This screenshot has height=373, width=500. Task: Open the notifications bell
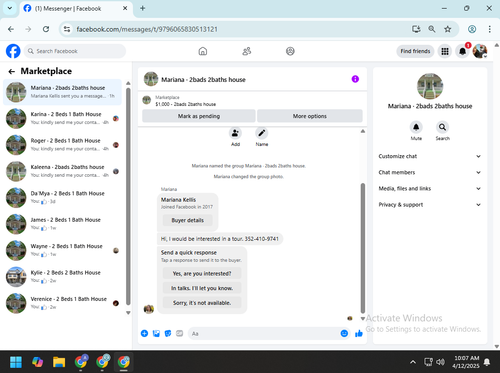463,51
